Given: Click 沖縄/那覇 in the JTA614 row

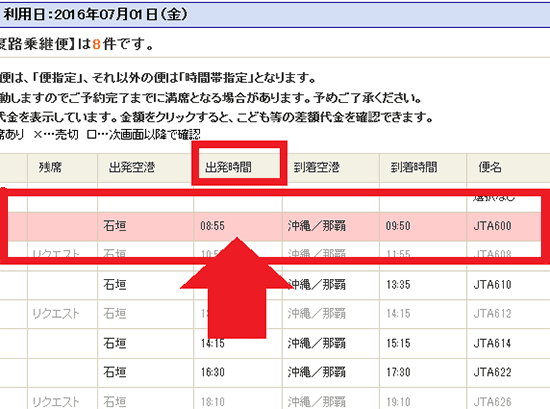Looking at the screenshot, I should (x=317, y=343).
